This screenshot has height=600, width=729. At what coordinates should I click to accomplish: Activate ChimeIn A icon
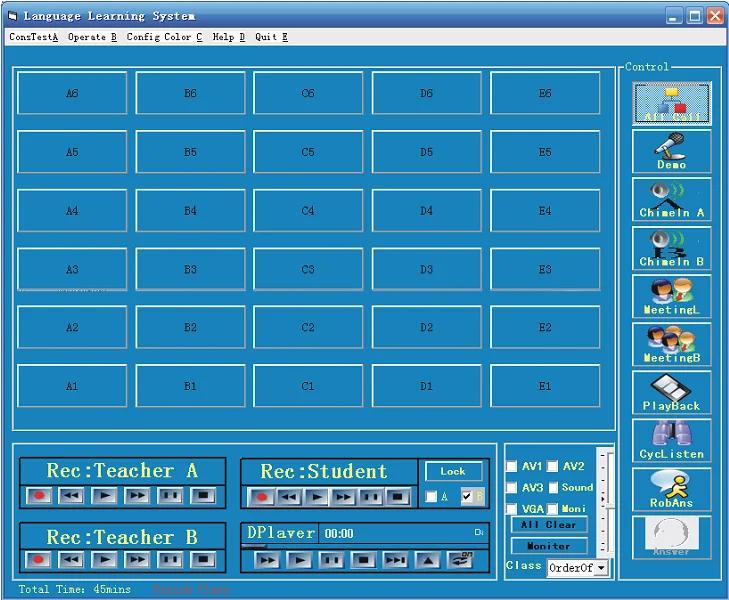tap(672, 199)
